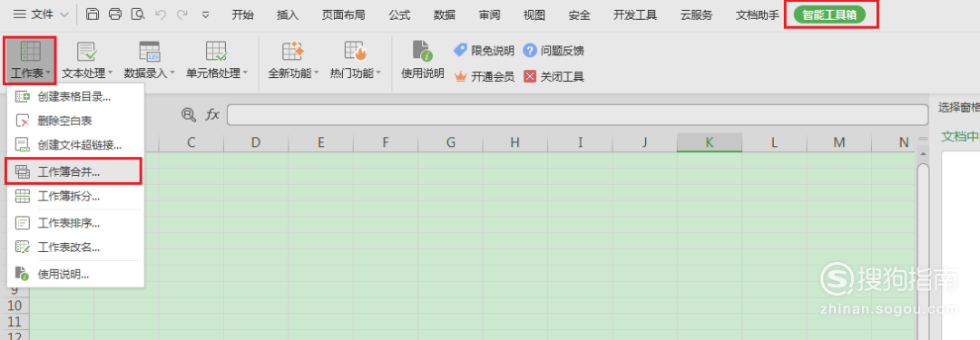
Task: Click the print icon in quick toolbar
Action: (x=115, y=15)
